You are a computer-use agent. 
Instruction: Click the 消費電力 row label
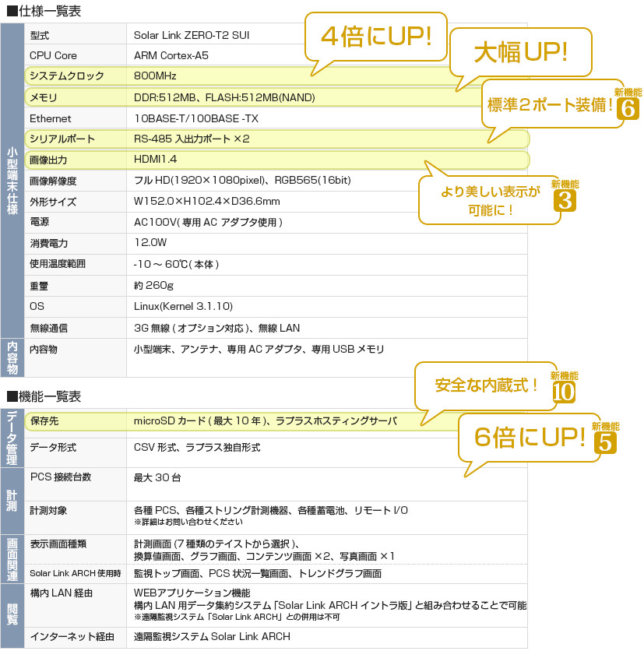tap(48, 243)
